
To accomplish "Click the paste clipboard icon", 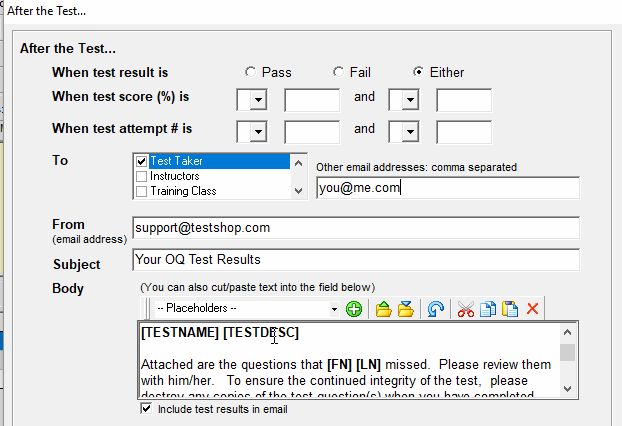I will [x=510, y=309].
